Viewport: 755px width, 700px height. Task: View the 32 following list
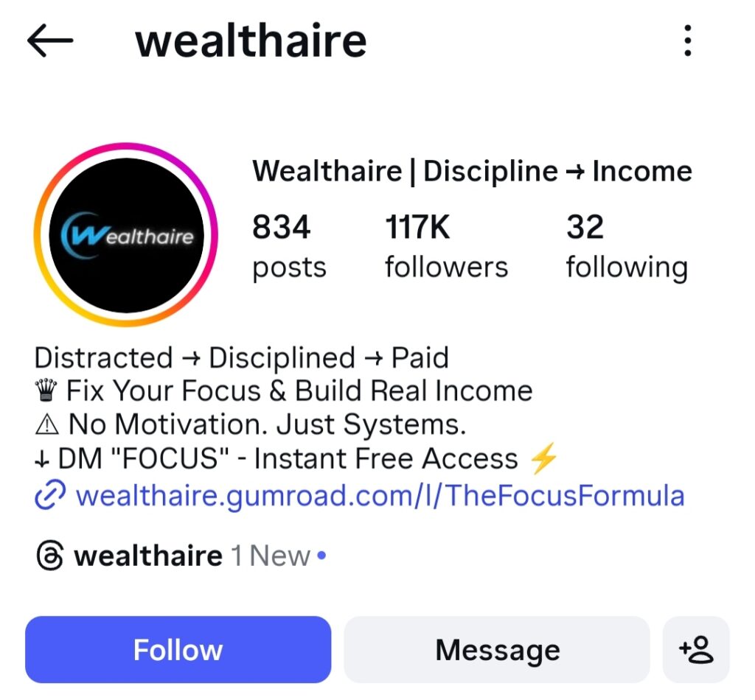pyautogui.click(x=627, y=246)
